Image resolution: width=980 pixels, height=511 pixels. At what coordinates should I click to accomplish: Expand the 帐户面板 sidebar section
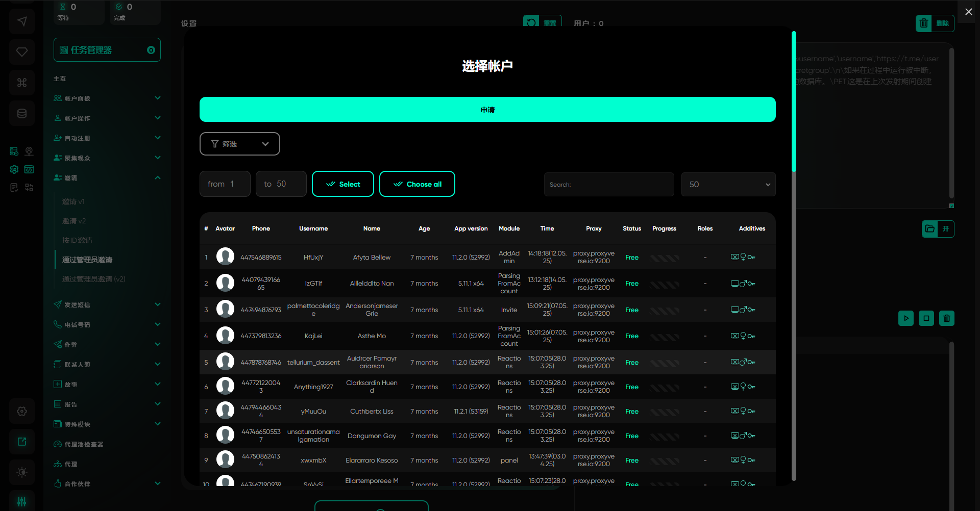coord(107,98)
